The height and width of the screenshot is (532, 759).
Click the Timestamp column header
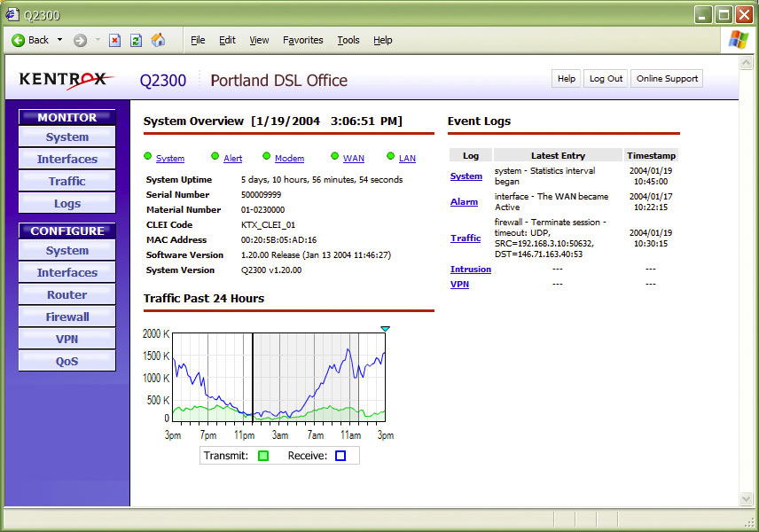click(x=651, y=155)
